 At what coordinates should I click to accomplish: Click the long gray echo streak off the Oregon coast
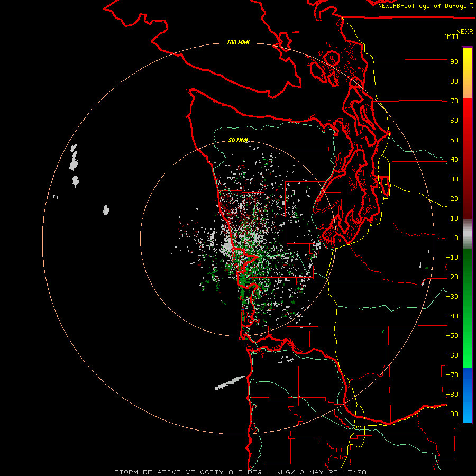230,383
